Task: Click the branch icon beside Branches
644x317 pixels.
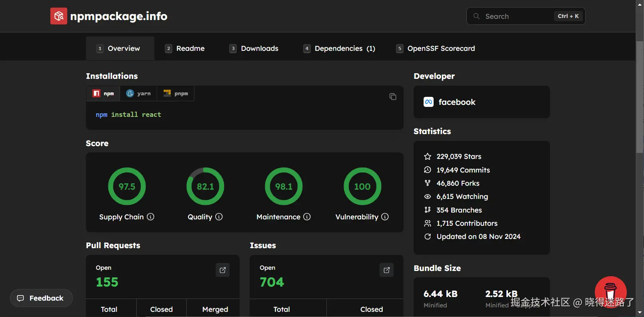Action: click(x=428, y=210)
